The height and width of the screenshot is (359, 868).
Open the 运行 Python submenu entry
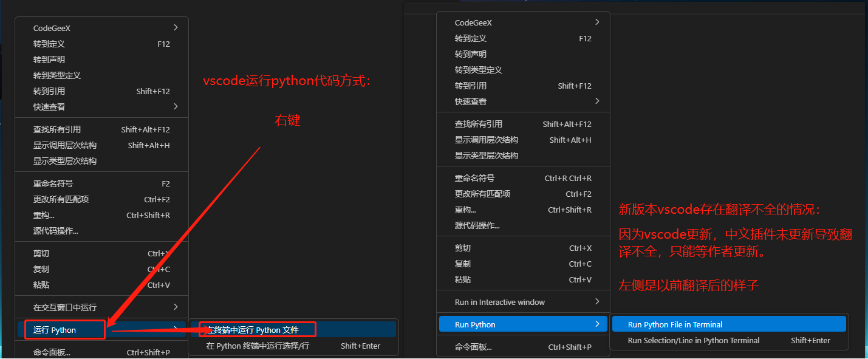(x=101, y=330)
